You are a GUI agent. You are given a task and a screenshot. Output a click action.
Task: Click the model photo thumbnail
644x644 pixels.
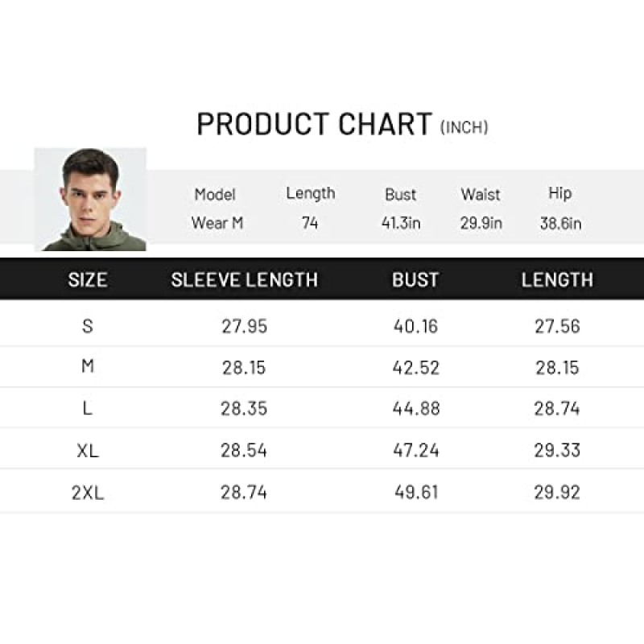click(x=90, y=199)
